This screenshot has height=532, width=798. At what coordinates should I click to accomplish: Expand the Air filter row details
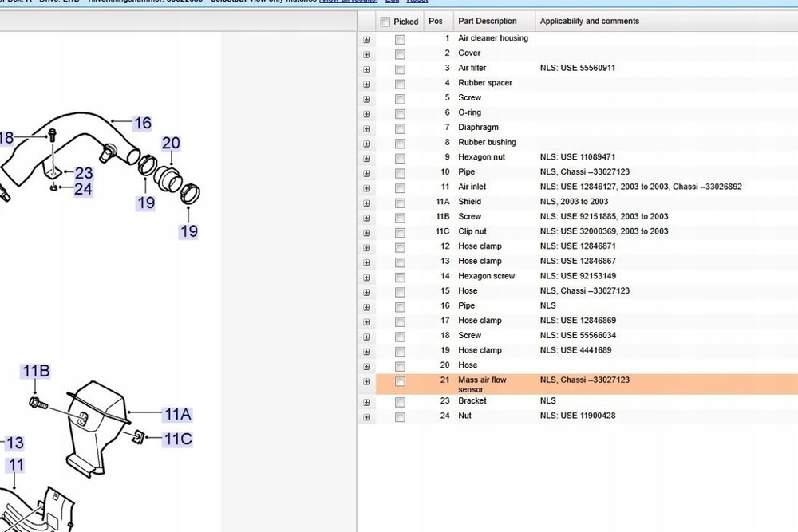tap(366, 69)
